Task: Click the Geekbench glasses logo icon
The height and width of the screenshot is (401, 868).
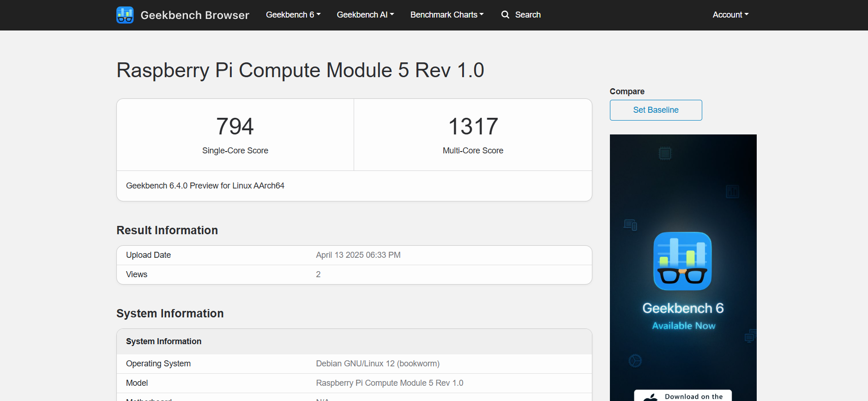Action: point(125,15)
